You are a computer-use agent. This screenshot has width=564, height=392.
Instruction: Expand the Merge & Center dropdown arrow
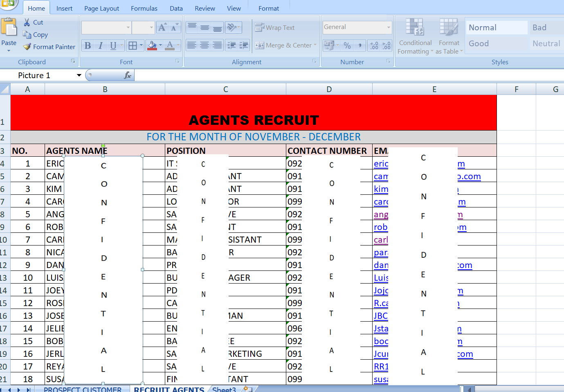coord(315,45)
